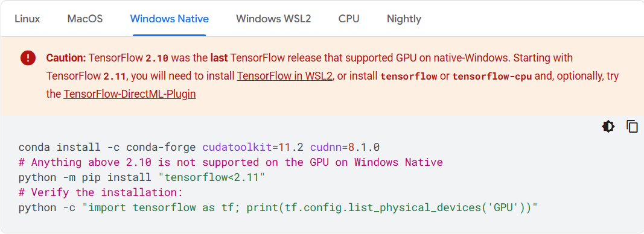Select the Nightly tab
644x234 pixels.
point(404,19)
